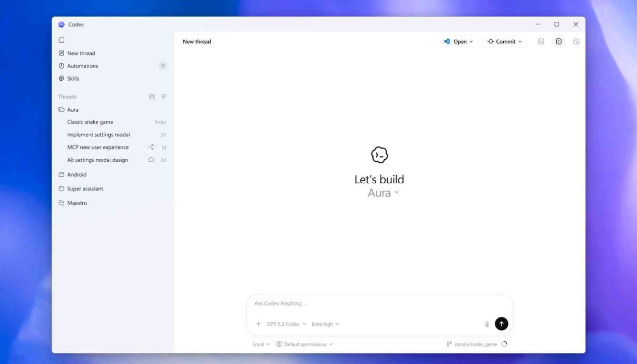The height and width of the screenshot is (364, 637).
Task: Toggle the diff review panel icon
Action: (559, 42)
